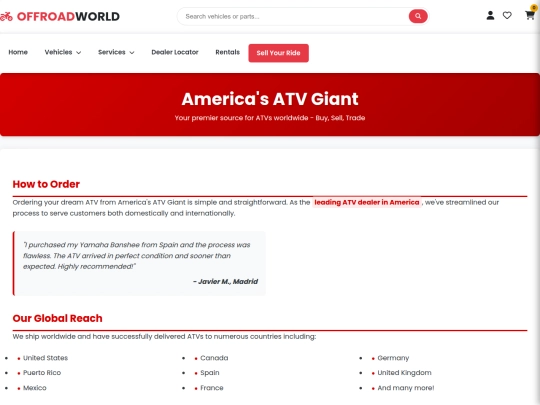Viewport: 540px width, 405px height.
Task: Open the Rentals menu item
Action: 227,52
